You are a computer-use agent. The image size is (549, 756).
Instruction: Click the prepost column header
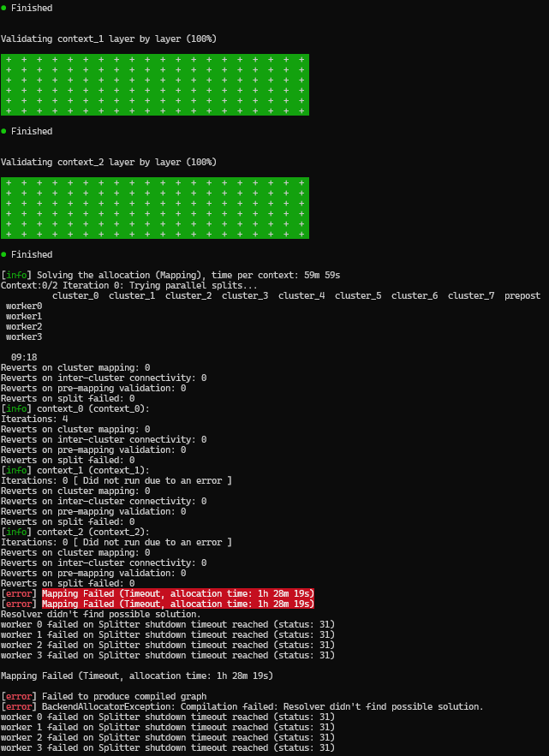(x=522, y=295)
